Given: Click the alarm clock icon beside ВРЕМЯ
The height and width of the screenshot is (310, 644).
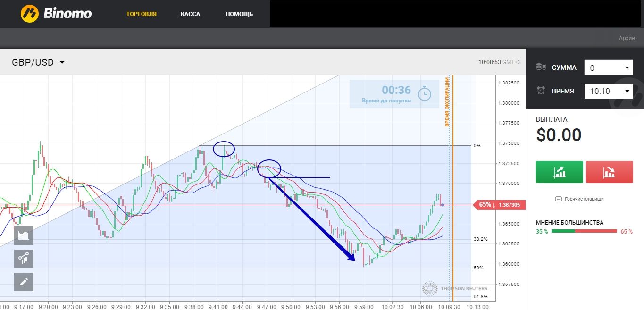Looking at the screenshot, I should click(x=541, y=91).
